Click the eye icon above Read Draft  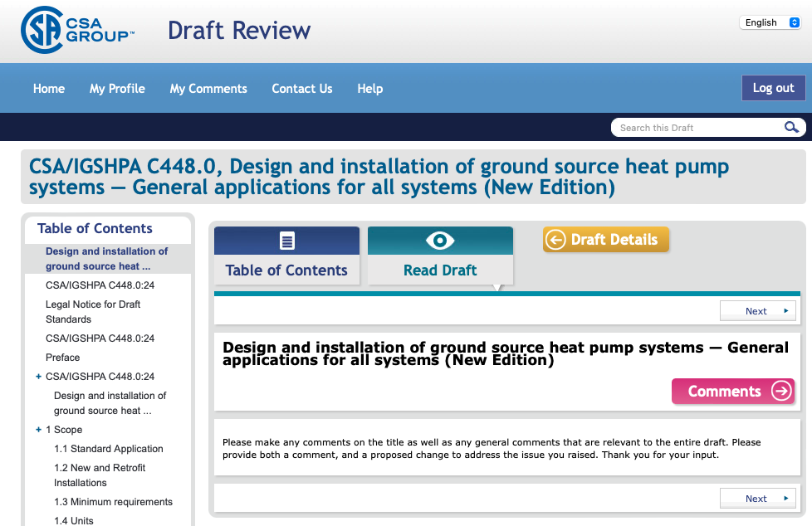[x=440, y=241]
